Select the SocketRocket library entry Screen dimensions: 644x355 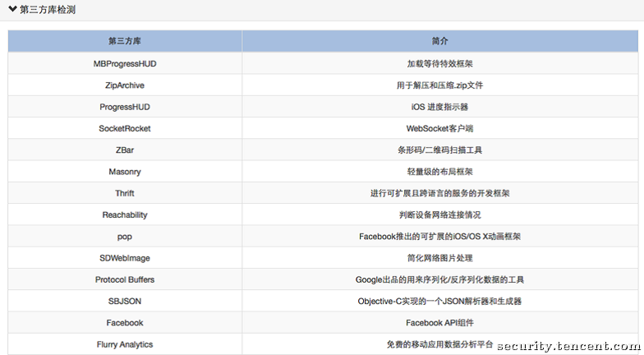click(125, 128)
